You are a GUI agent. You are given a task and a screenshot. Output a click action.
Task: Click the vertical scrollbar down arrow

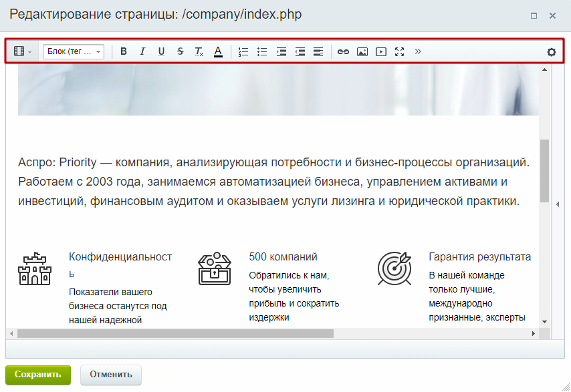[x=544, y=321]
